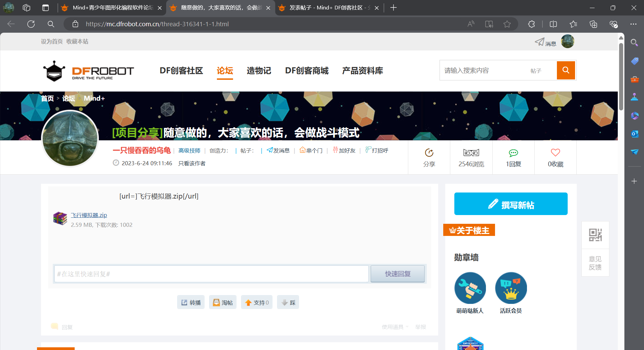Image resolution: width=644 pixels, height=350 pixels.
Task: Click the browser address bar search icon
Action: pyautogui.click(x=51, y=24)
